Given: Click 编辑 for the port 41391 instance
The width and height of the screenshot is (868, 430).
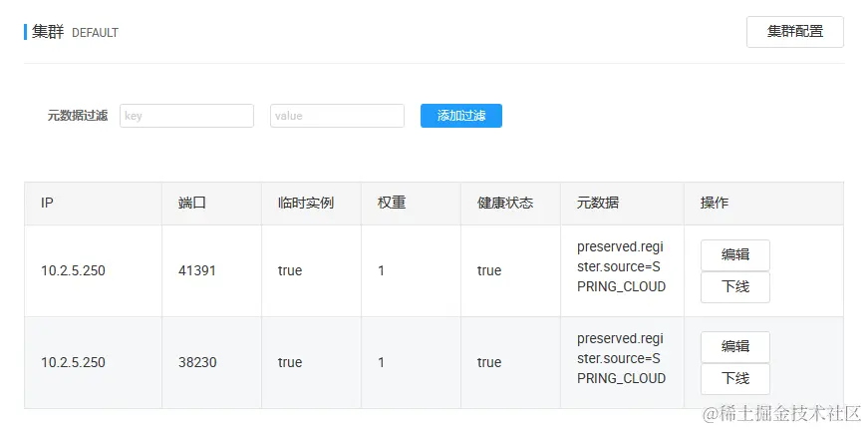Looking at the screenshot, I should pyautogui.click(x=735, y=254).
